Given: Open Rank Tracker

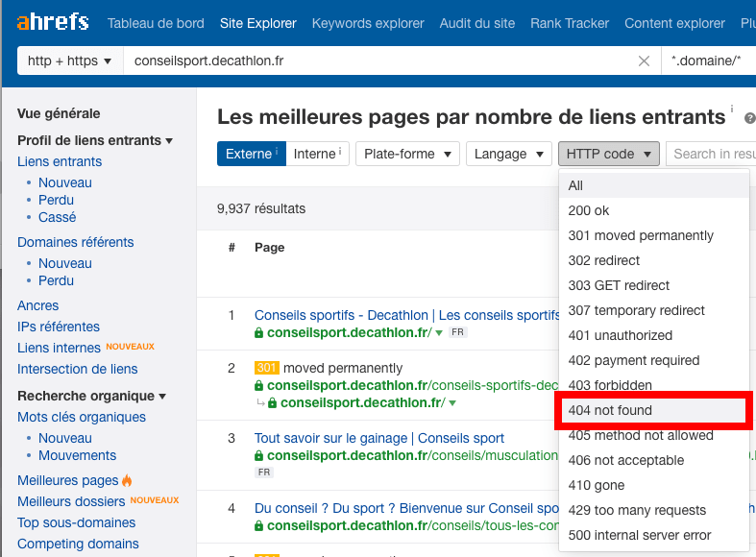Looking at the screenshot, I should click(570, 23).
